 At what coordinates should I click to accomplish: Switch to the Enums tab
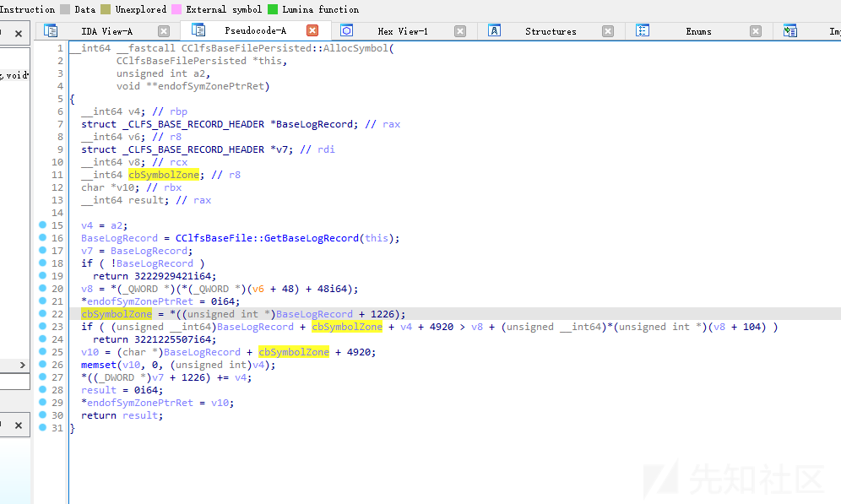pyautogui.click(x=698, y=31)
